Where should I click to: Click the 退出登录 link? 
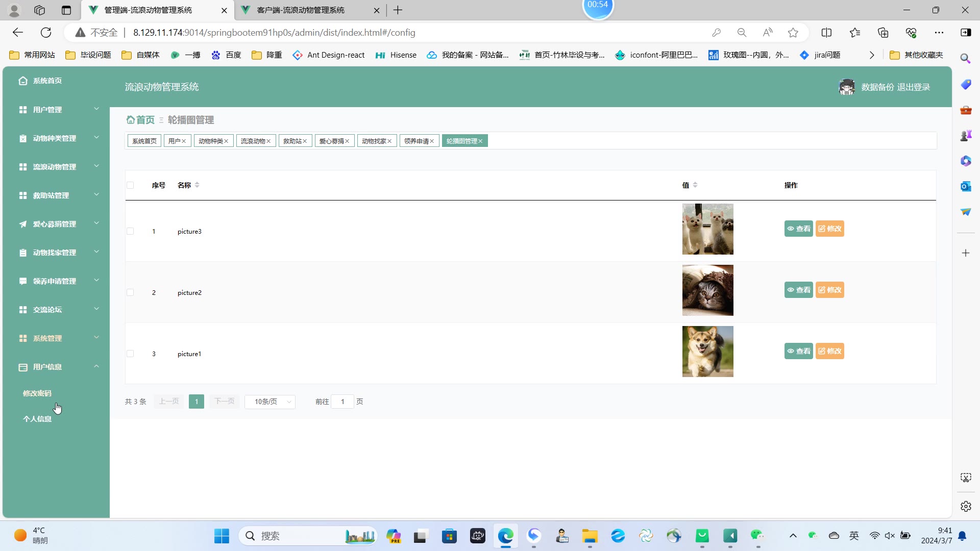tap(914, 87)
